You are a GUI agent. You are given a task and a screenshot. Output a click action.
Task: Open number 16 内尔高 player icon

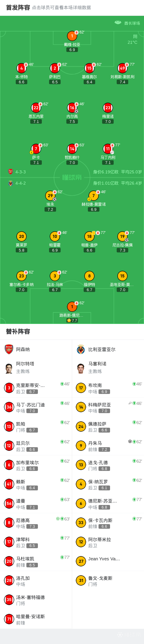[72, 108]
